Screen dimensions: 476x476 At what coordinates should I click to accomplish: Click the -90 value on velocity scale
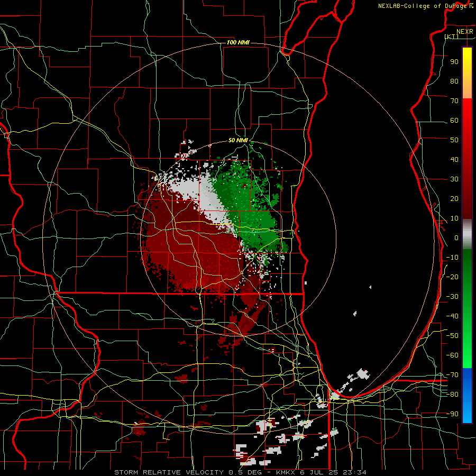pos(452,414)
